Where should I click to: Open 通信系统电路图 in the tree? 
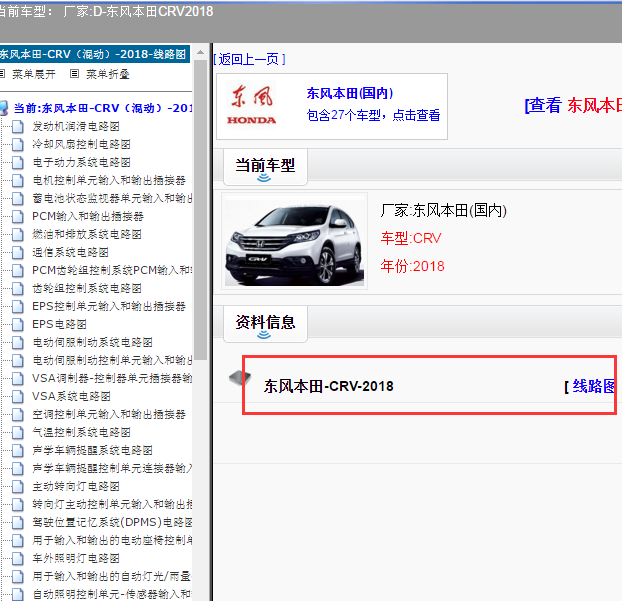coord(71,253)
